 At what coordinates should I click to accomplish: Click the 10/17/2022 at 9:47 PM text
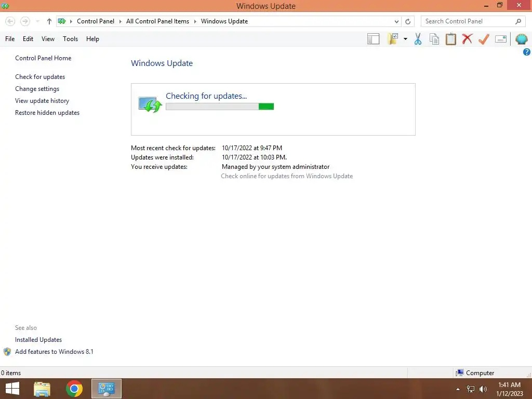(x=252, y=148)
